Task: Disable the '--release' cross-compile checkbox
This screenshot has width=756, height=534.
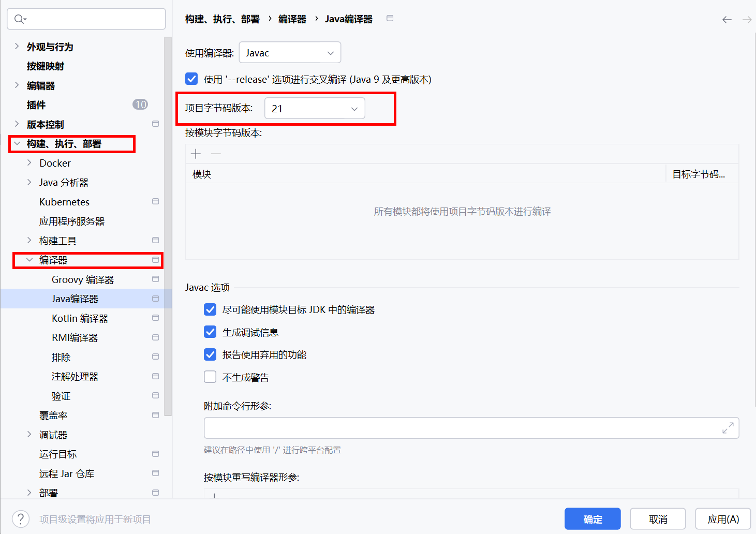Action: (x=191, y=79)
